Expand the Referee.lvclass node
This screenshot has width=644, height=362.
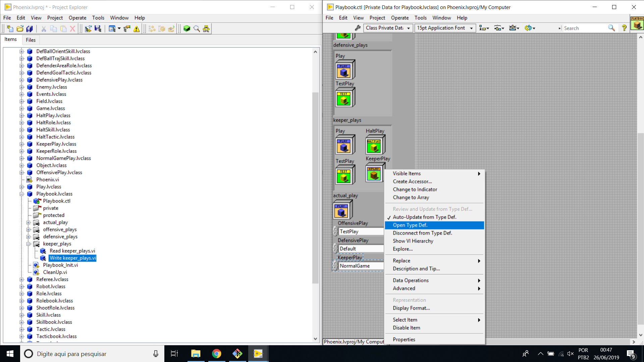pyautogui.click(x=22, y=280)
